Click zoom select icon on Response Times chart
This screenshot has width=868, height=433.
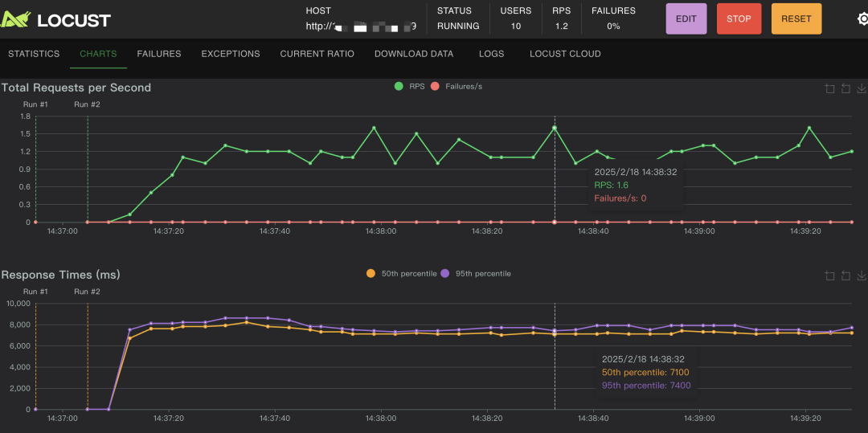click(830, 276)
